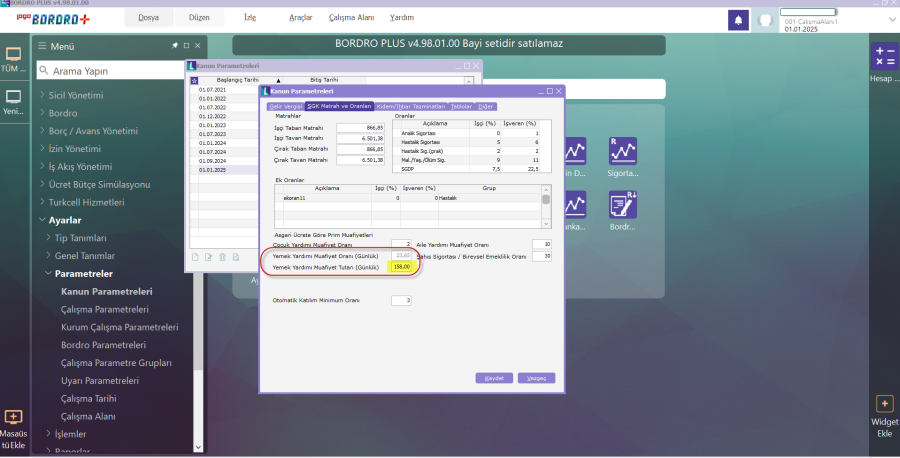Image resolution: width=900 pixels, height=458 pixels.
Task: Switch to Kıdem/İhbar Tazminatları tab
Action: coord(411,106)
